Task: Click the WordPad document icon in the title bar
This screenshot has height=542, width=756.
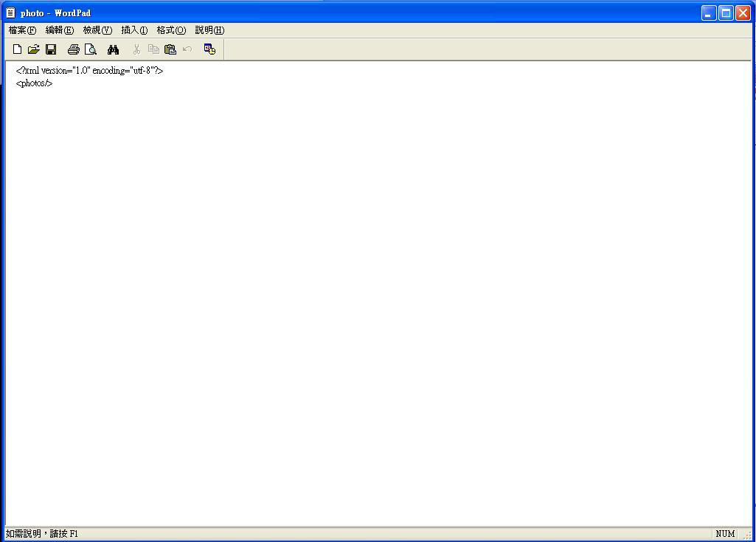Action: pos(10,13)
